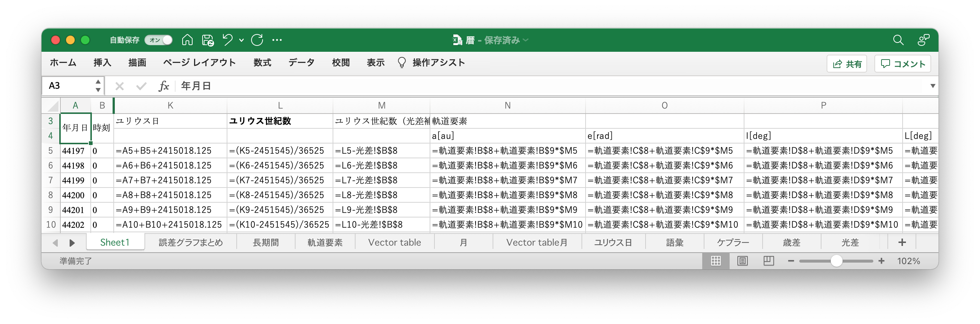980x324 pixels.
Task: Open the Vector table月 sheet tab
Action: (x=537, y=242)
